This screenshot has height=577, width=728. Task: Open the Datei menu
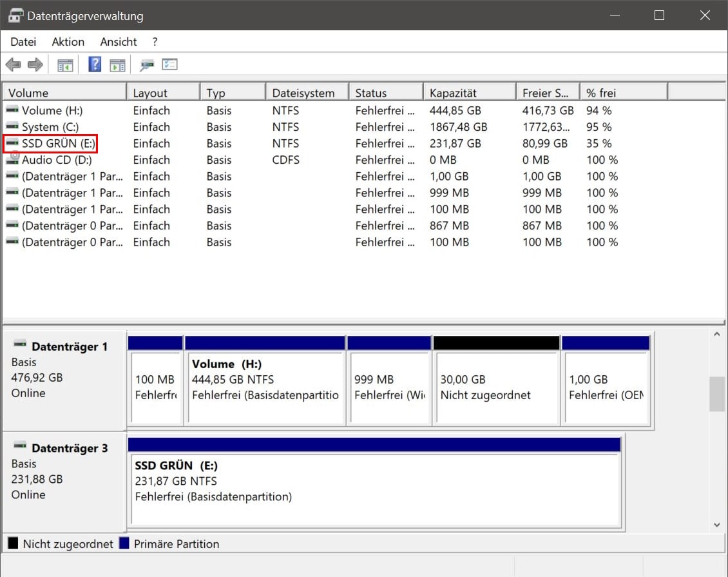[23, 42]
